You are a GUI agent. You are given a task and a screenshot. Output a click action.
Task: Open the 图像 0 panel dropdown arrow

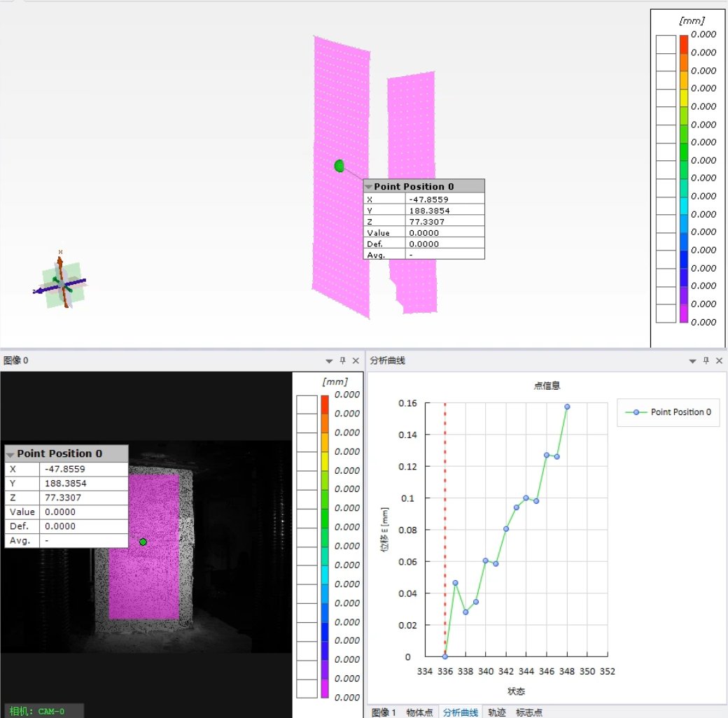[x=328, y=360]
